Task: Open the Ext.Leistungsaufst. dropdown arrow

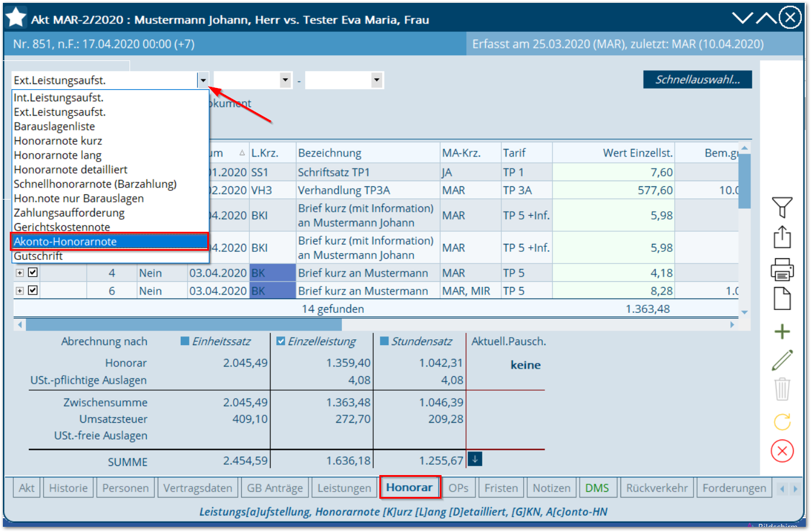Action: point(203,80)
